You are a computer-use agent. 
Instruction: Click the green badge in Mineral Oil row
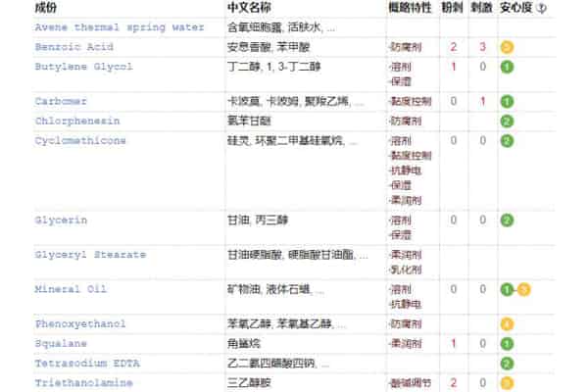pos(507,290)
